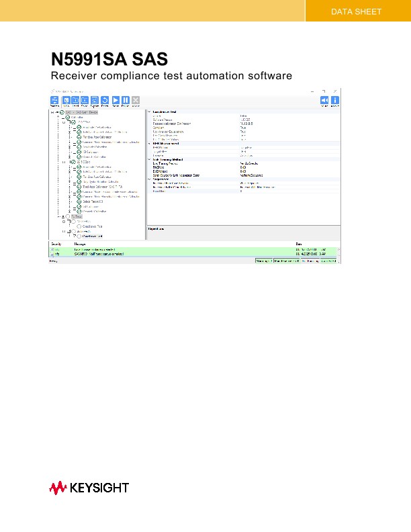Open the About info icon
Image resolution: width=411 pixels, height=532 pixels.
[334, 100]
